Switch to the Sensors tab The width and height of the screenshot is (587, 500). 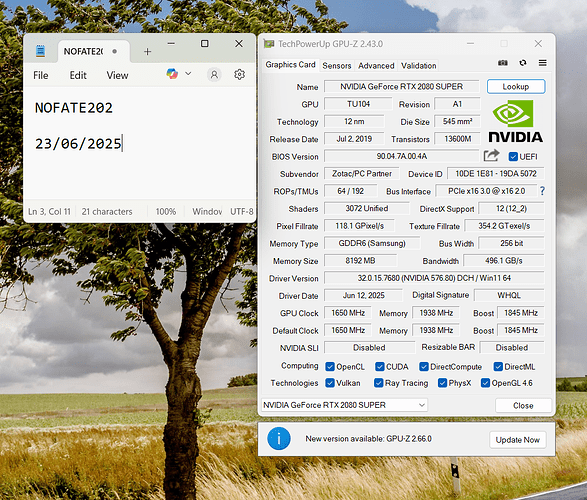337,65
